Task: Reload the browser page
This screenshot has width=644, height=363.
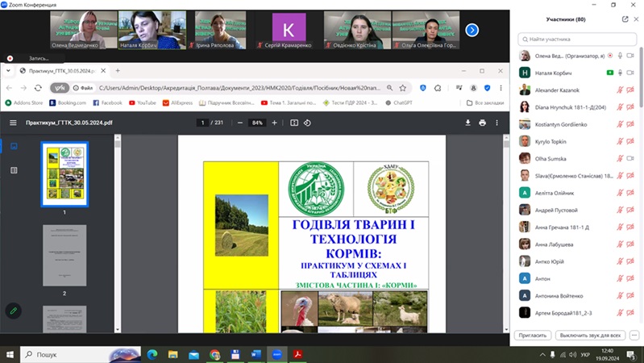Action: (38, 88)
